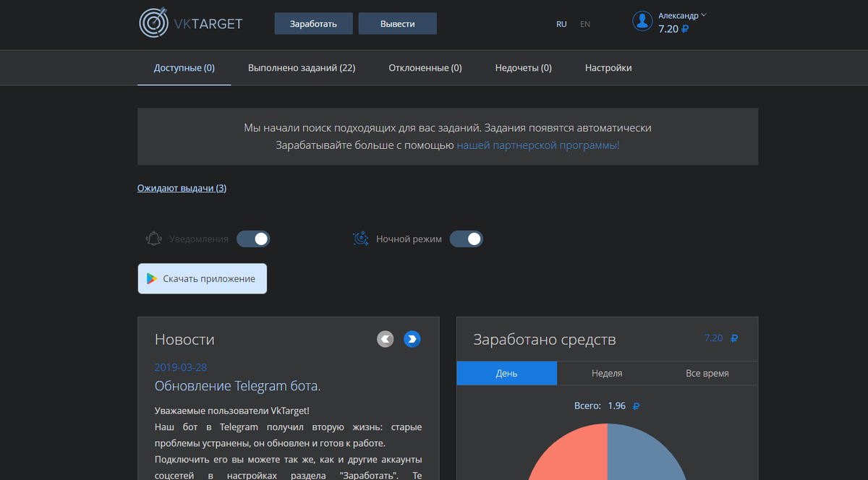Click the user avatar icon
The width and height of the screenshot is (868, 480).
[x=642, y=21]
